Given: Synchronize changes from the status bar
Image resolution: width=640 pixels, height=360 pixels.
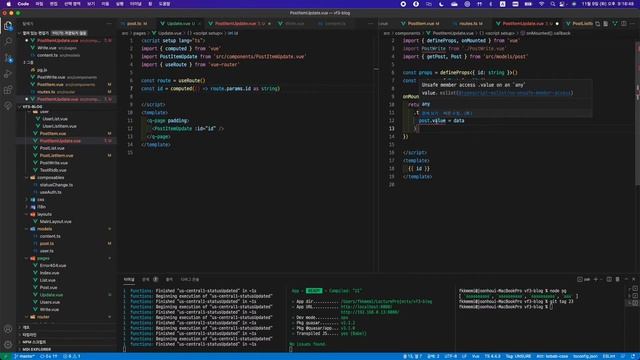Looking at the screenshot, I should [x=48, y=356].
